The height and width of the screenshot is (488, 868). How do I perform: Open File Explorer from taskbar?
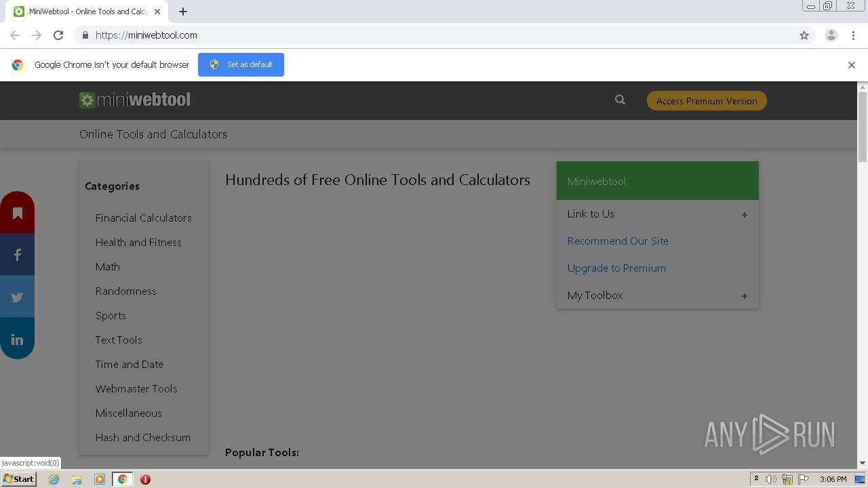point(77,479)
